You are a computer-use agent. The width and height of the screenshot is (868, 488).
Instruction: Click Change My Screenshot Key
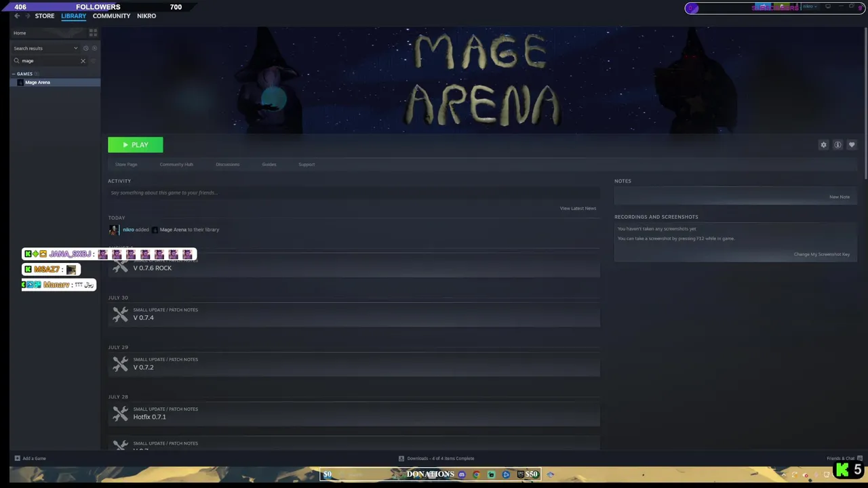[x=821, y=254]
